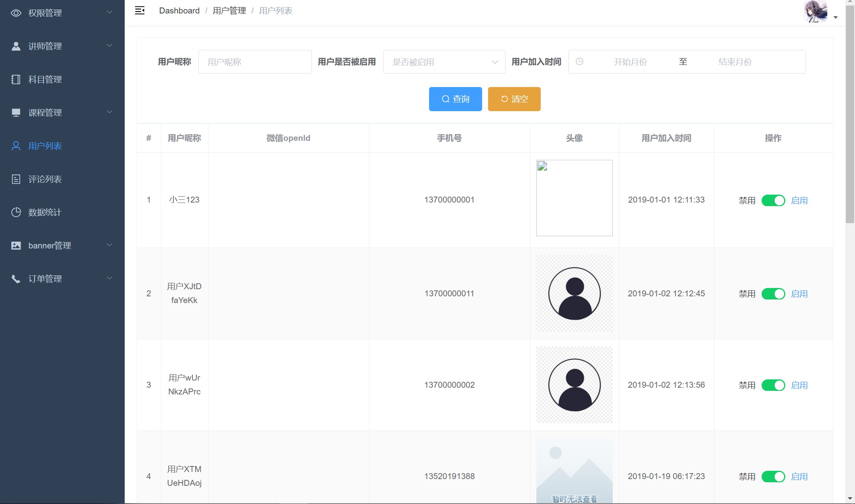
Task: Go to Dashboard in the breadcrumb
Action: [x=179, y=11]
